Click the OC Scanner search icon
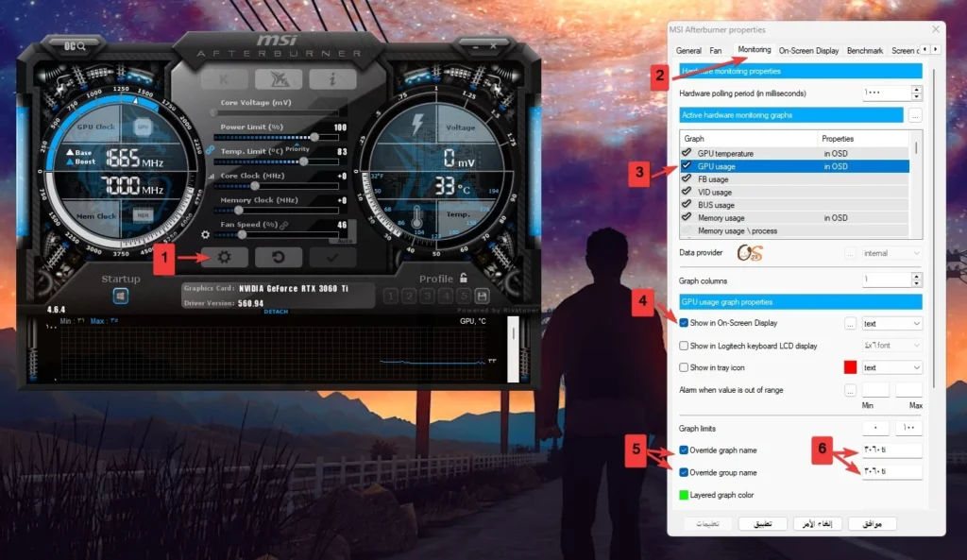This screenshot has width=967, height=560. pos(76,45)
